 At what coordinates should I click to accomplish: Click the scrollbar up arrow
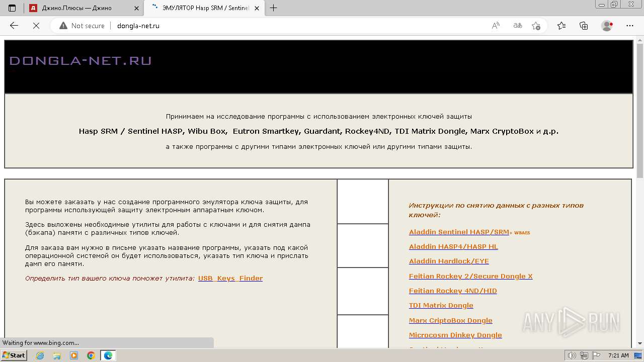pos(640,40)
